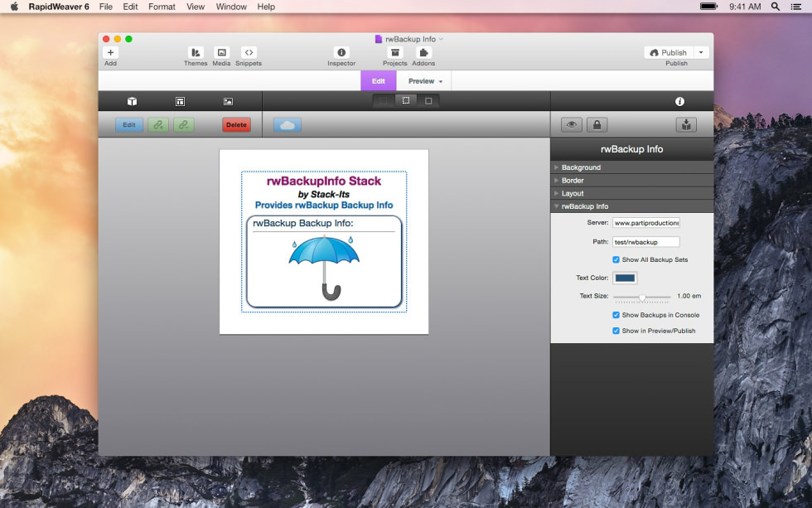Click the blue cloud button
The height and width of the screenshot is (508, 812).
pos(288,125)
